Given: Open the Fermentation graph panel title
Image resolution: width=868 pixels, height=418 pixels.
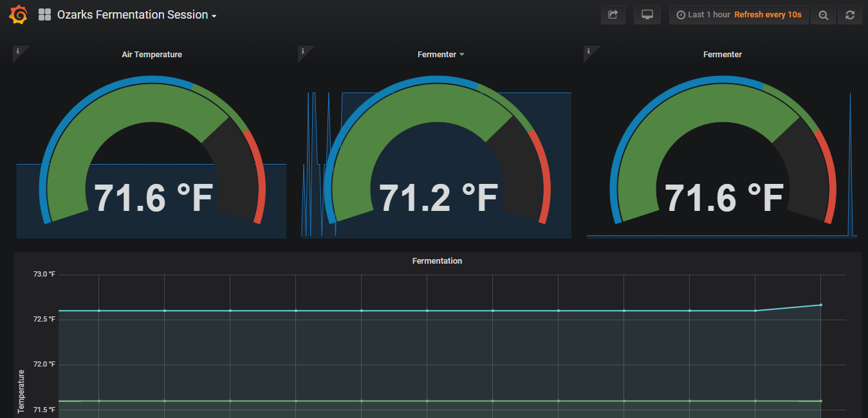Looking at the screenshot, I should [x=437, y=261].
